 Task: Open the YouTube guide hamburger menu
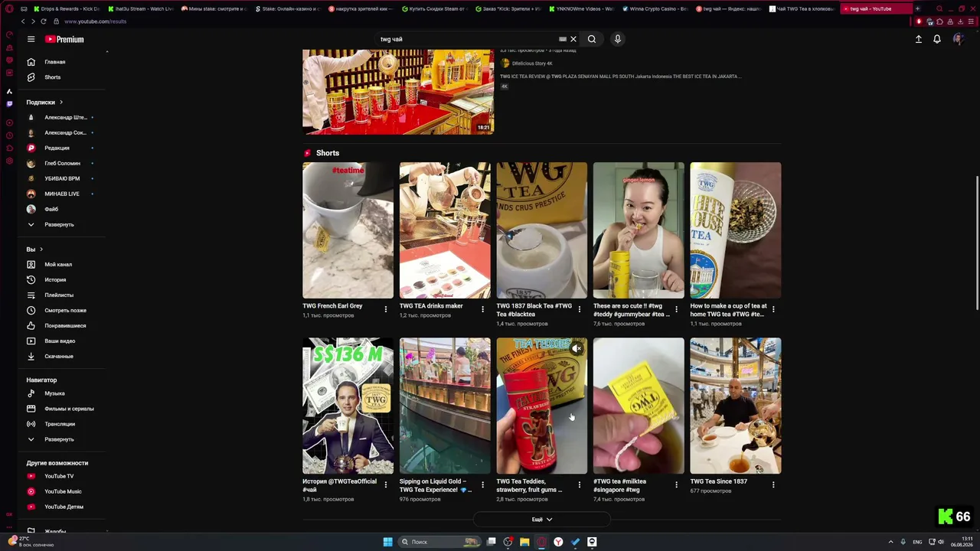[x=31, y=39]
